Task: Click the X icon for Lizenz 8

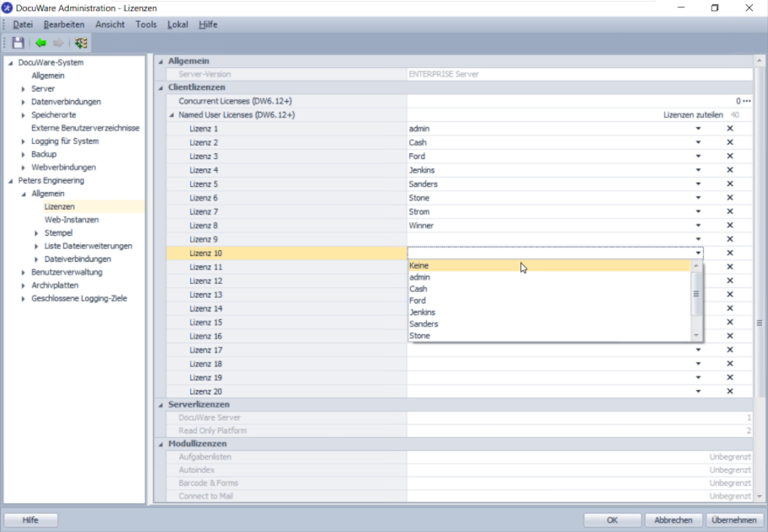Action: pyautogui.click(x=729, y=226)
